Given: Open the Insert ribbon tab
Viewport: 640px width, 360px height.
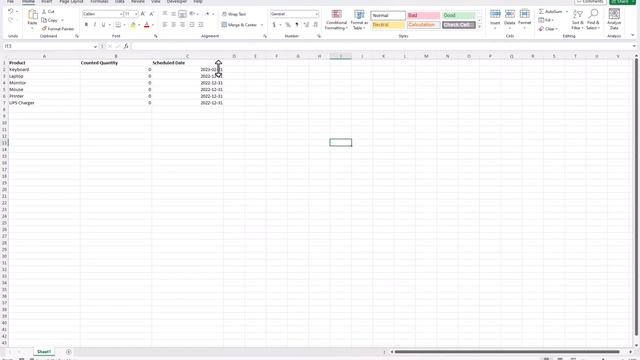Looking at the screenshot, I should tap(47, 2).
